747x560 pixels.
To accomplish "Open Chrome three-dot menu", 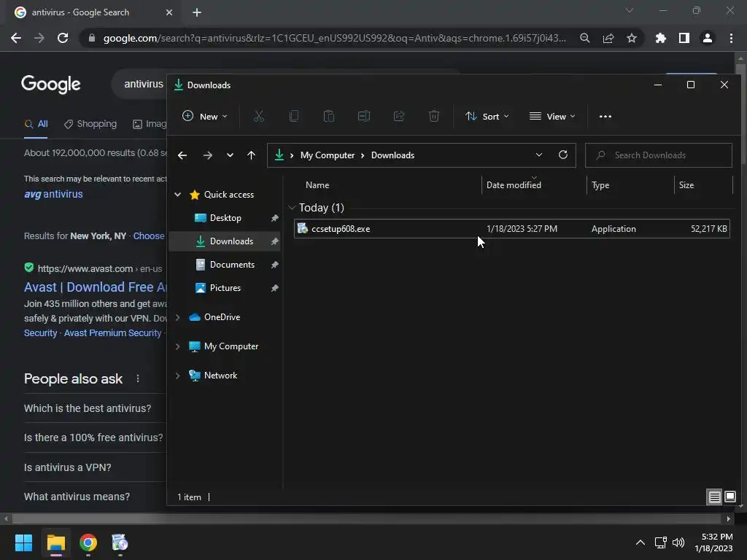I will (x=731, y=38).
